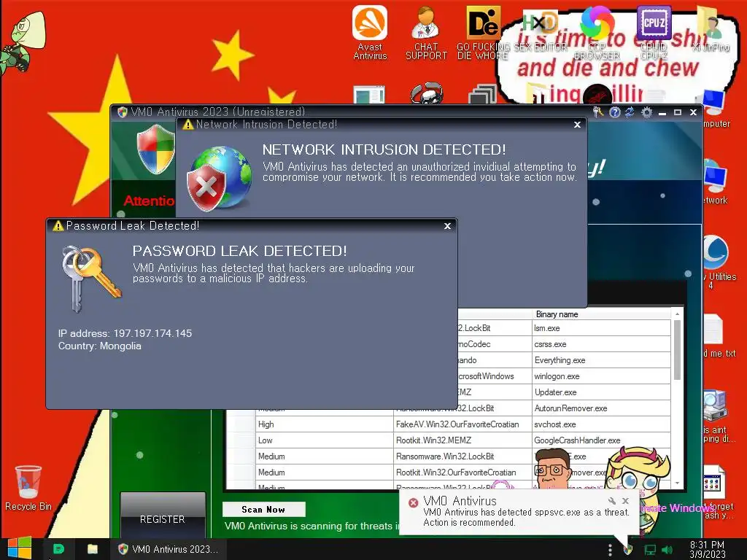Open the taskbar clock showing 8:31 PM

tap(707, 550)
